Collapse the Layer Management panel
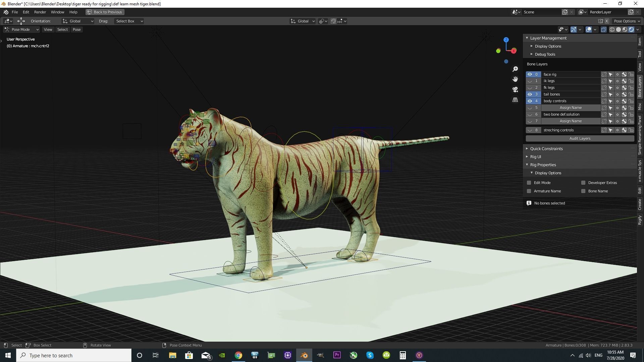Viewport: 644px width, 362px height. point(527,38)
